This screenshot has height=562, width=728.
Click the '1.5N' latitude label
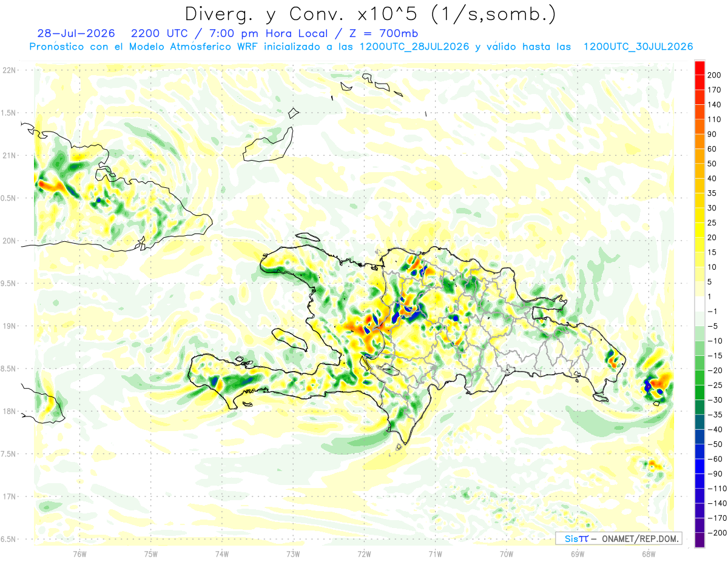[x=8, y=113]
